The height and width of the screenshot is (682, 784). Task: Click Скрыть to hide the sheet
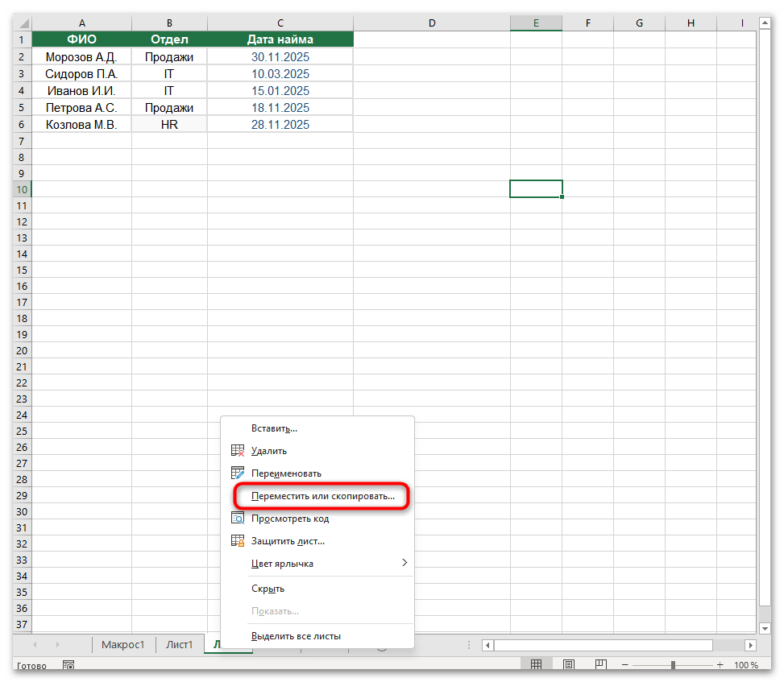pos(268,589)
